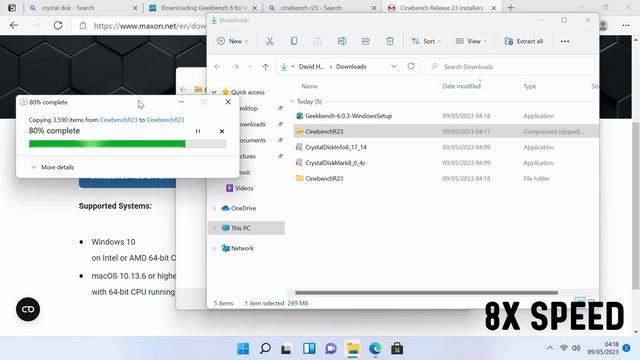Open the Sort dropdown menu

pyautogui.click(x=427, y=41)
